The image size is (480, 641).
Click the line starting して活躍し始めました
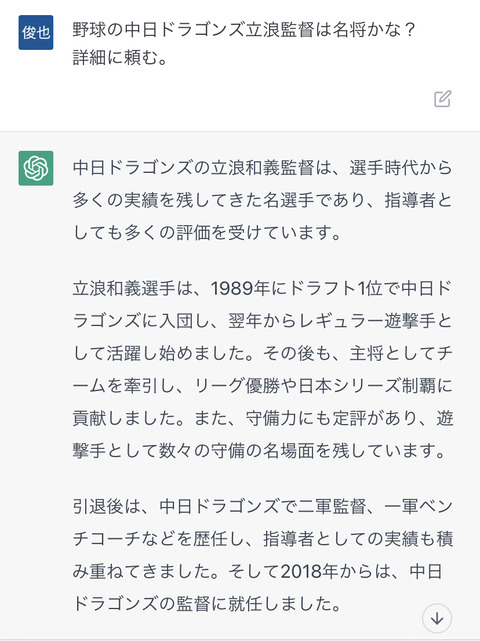pyautogui.click(x=262, y=353)
